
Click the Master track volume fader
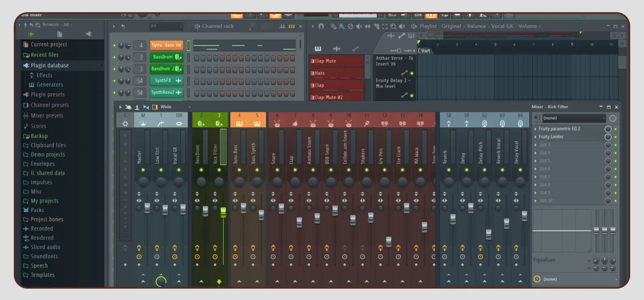point(147,208)
